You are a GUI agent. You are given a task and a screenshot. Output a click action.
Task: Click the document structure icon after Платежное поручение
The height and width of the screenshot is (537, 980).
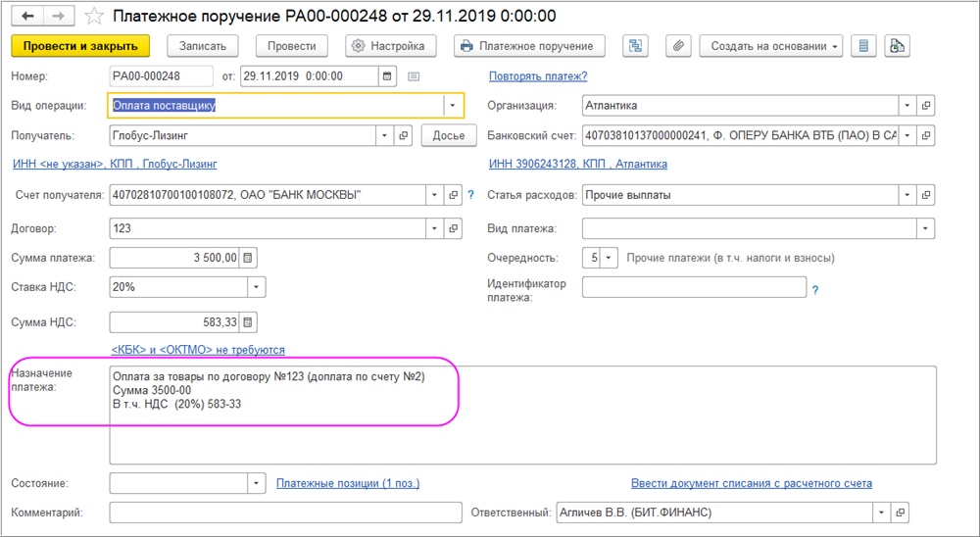(x=636, y=46)
